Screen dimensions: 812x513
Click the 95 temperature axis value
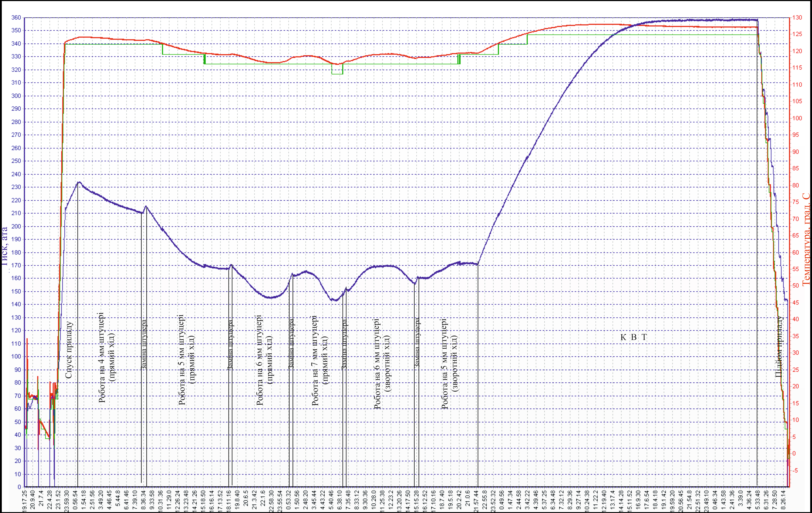(796, 135)
